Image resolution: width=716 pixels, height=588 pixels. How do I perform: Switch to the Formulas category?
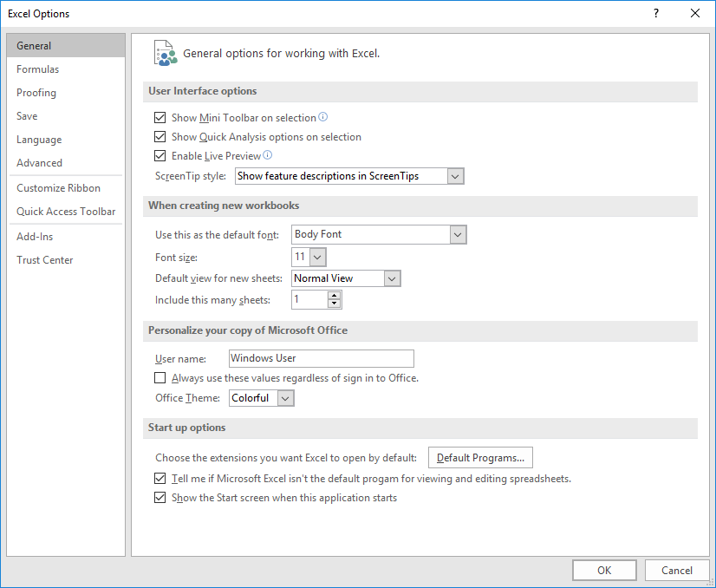(x=37, y=69)
